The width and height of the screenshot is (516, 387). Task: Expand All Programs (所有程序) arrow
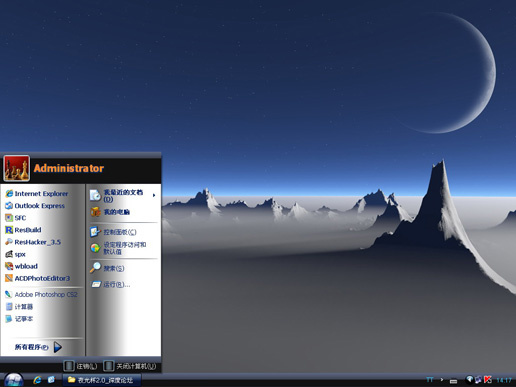point(58,347)
